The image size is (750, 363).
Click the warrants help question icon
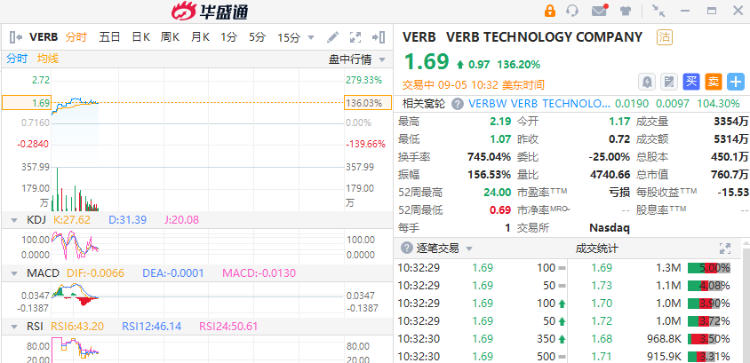tap(457, 103)
